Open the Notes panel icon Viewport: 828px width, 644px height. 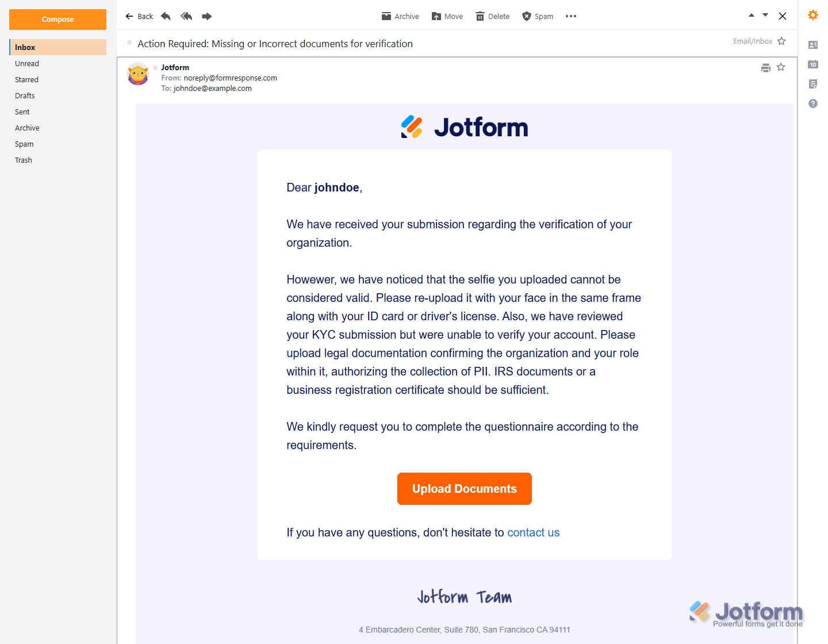(813, 84)
